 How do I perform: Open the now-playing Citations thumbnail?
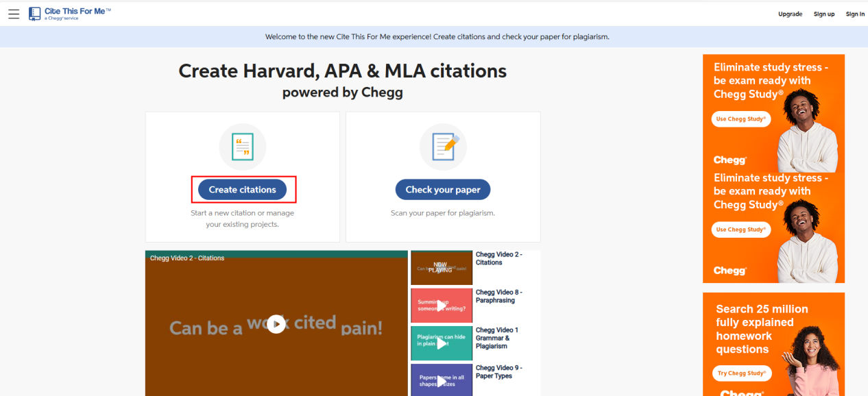442,268
